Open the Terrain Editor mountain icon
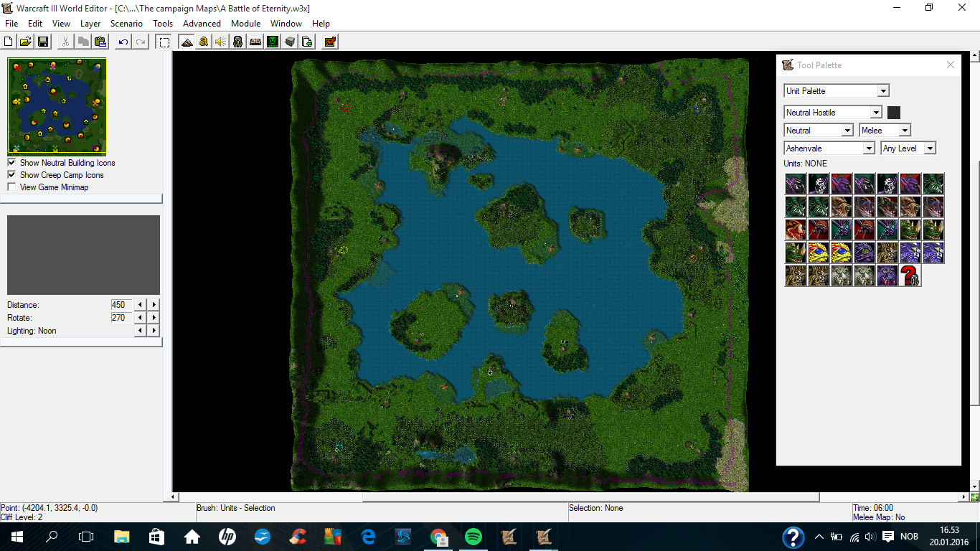The image size is (980, 551). pyautogui.click(x=187, y=42)
